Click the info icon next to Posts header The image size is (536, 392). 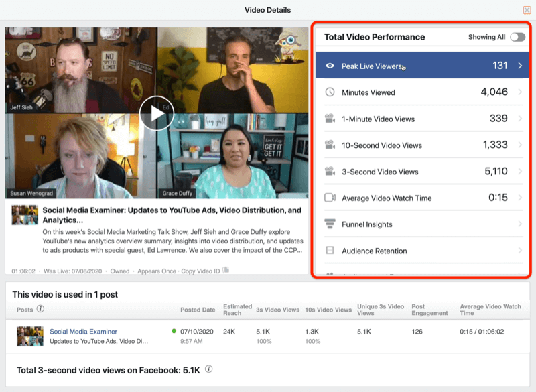click(x=40, y=309)
